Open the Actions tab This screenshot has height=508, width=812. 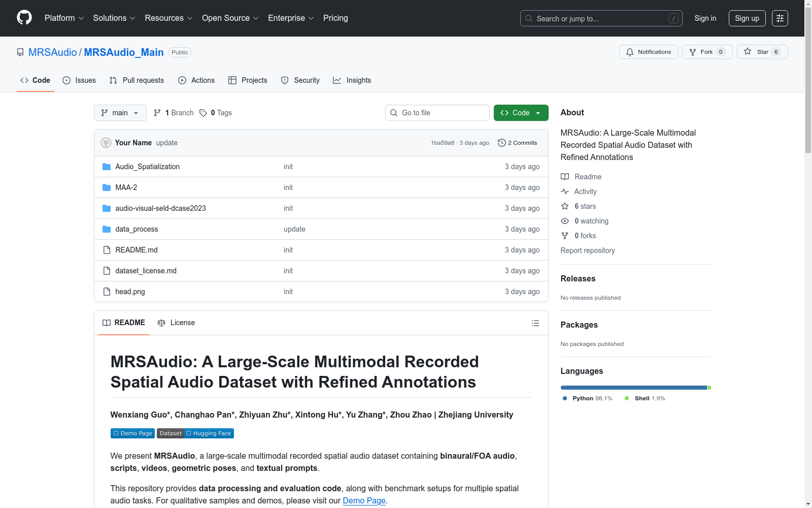pyautogui.click(x=196, y=80)
